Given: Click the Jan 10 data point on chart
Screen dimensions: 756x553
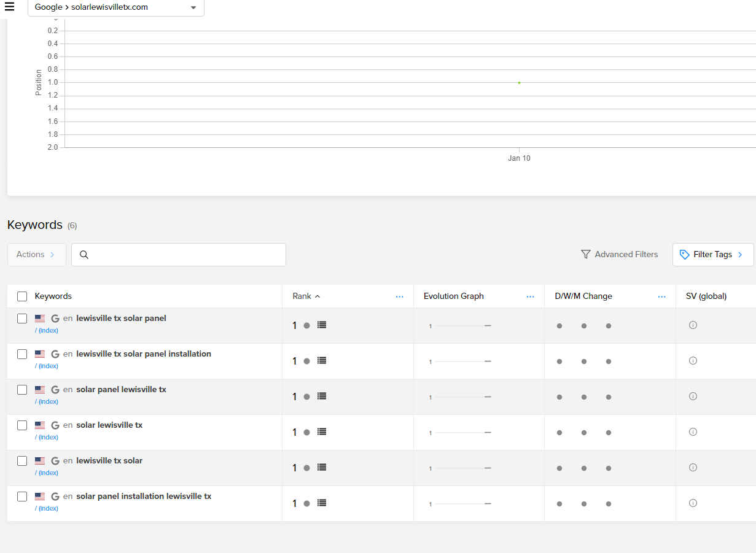Looking at the screenshot, I should pos(519,82).
